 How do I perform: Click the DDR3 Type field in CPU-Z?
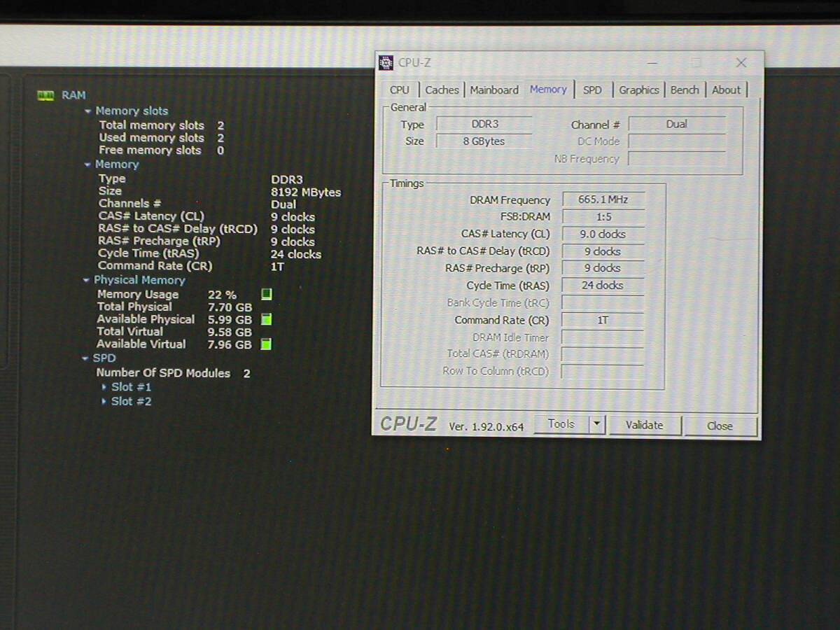click(484, 124)
